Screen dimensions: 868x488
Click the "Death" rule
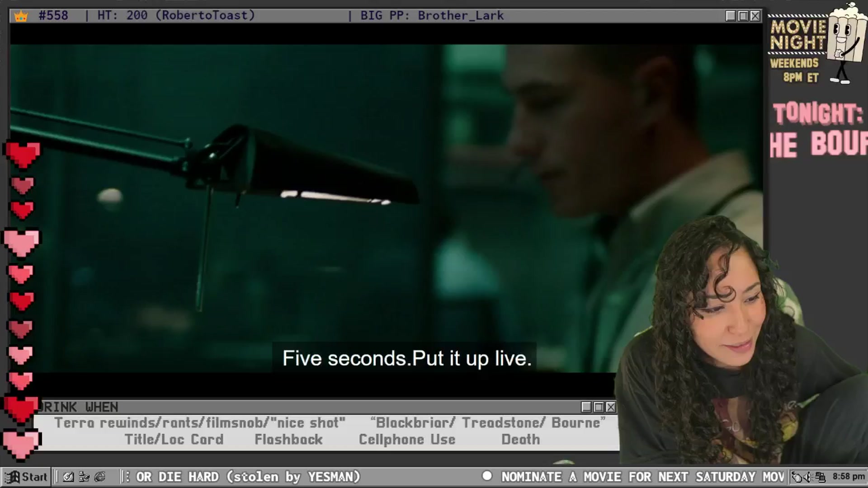(x=521, y=439)
